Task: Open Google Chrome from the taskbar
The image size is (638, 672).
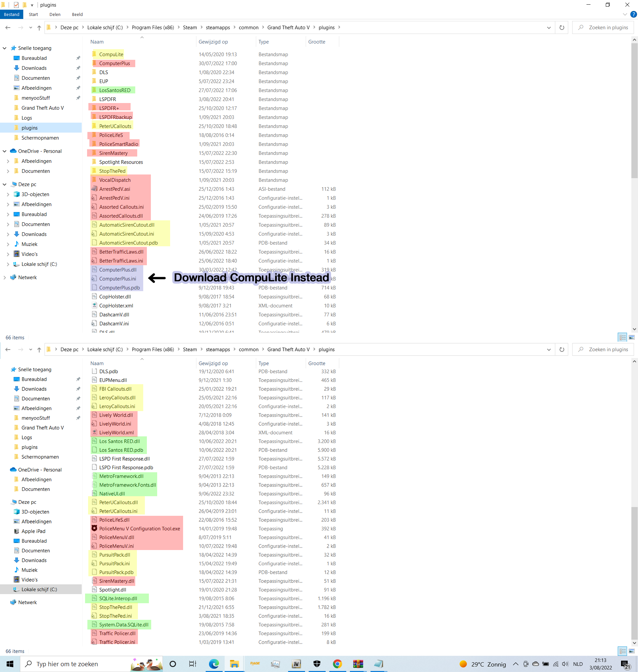Action: 337,664
